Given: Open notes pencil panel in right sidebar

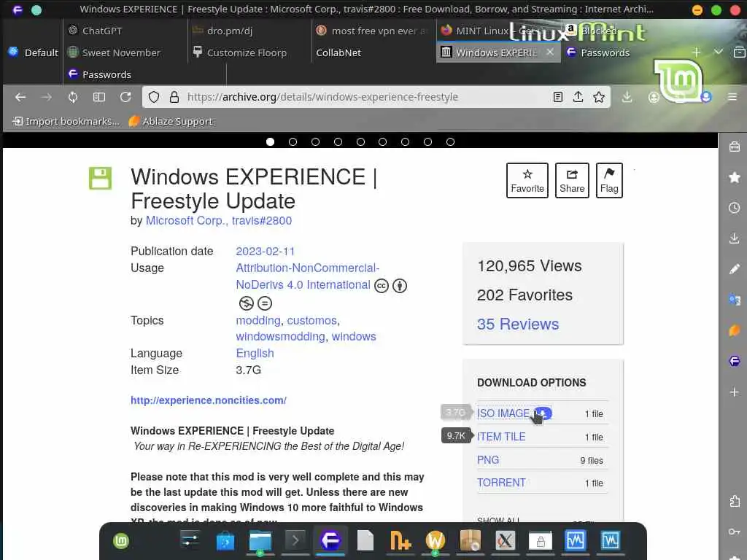Looking at the screenshot, I should click(734, 269).
